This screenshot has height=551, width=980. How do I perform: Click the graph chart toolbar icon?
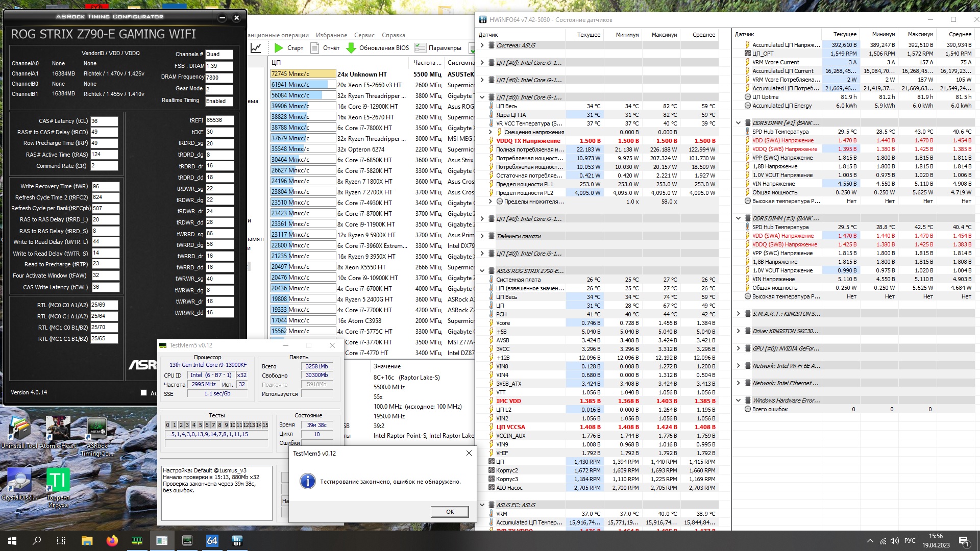[x=256, y=47]
